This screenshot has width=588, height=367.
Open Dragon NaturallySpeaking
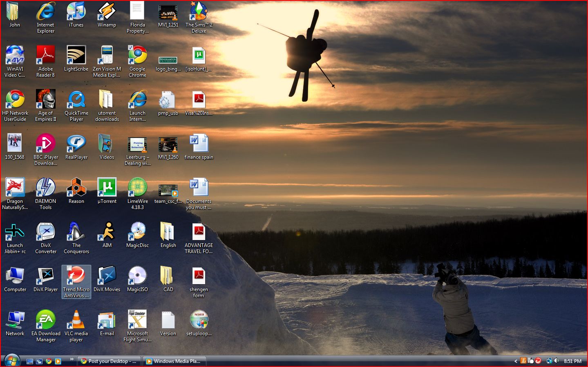click(15, 187)
